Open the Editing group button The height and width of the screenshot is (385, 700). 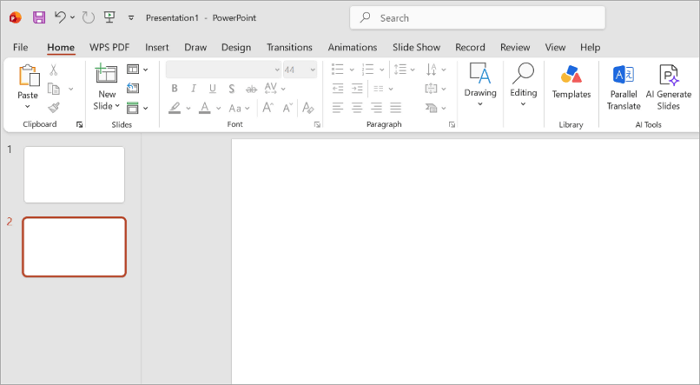(523, 85)
